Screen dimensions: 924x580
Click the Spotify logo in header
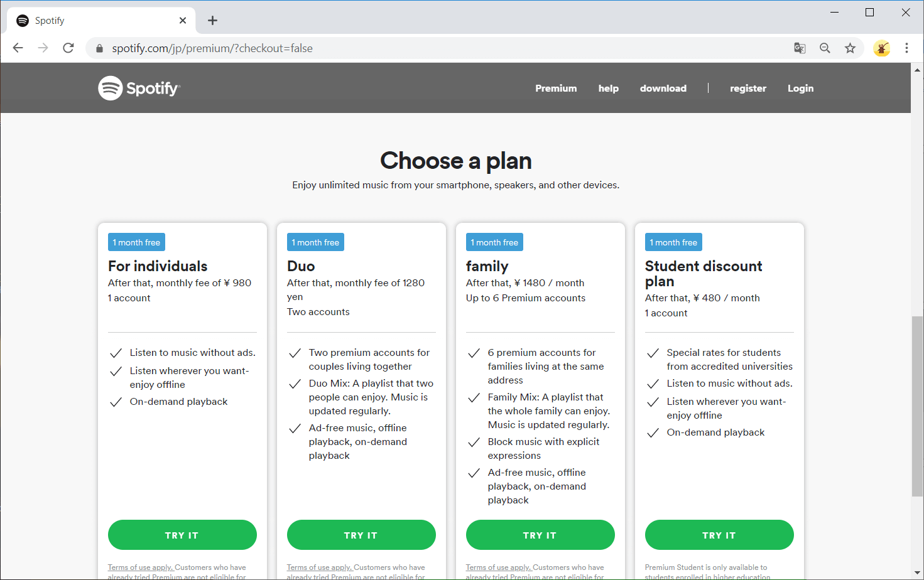139,89
